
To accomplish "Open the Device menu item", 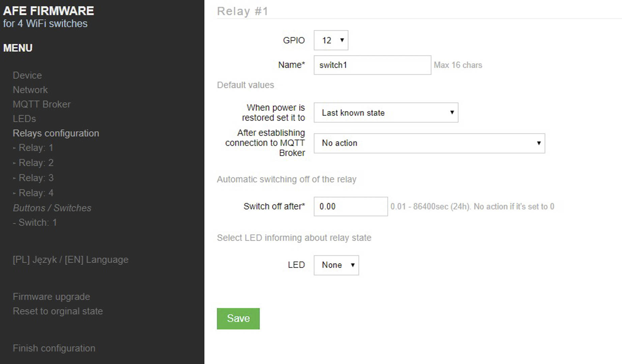I will click(x=27, y=75).
